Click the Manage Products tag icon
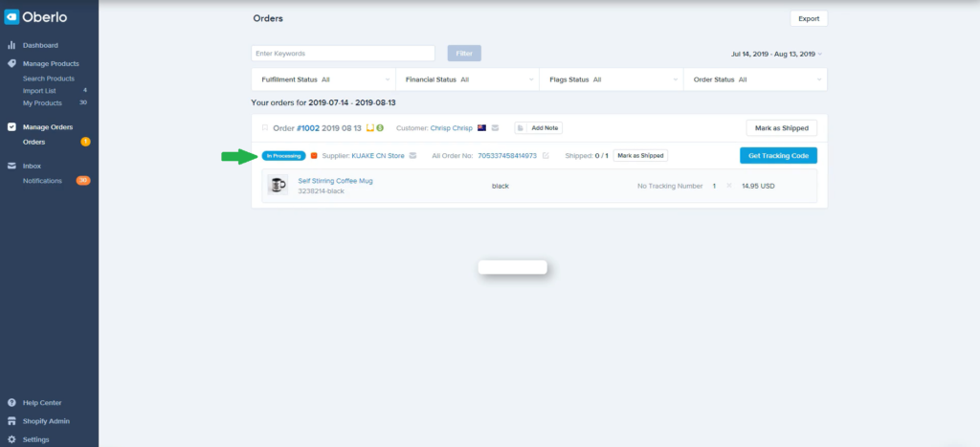Screen dimensions: 980x447 (11, 64)
